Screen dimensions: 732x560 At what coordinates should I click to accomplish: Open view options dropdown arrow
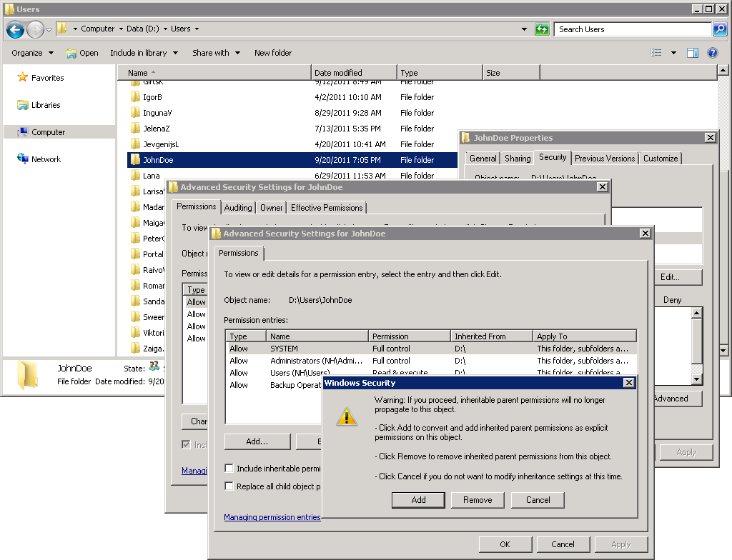click(x=673, y=53)
